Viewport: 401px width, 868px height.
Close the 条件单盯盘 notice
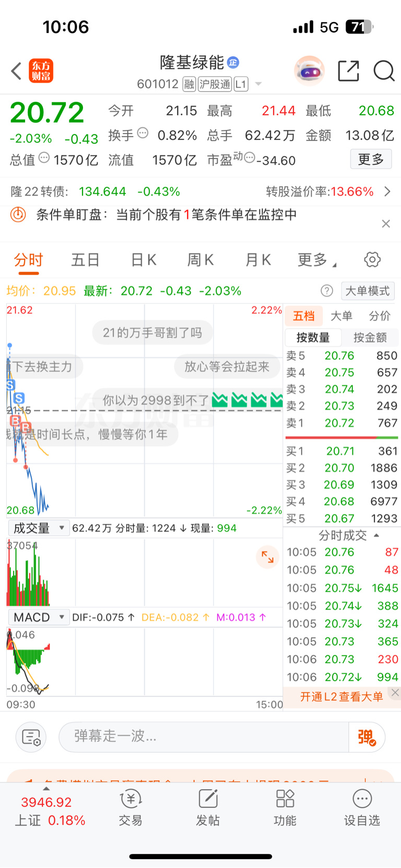[x=386, y=223]
